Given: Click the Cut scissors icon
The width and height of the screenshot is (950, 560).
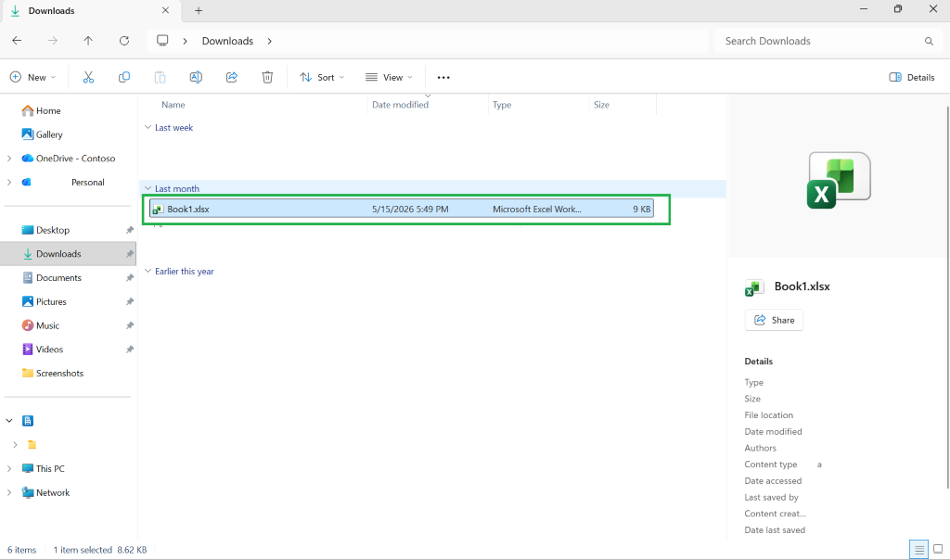Looking at the screenshot, I should click(88, 77).
